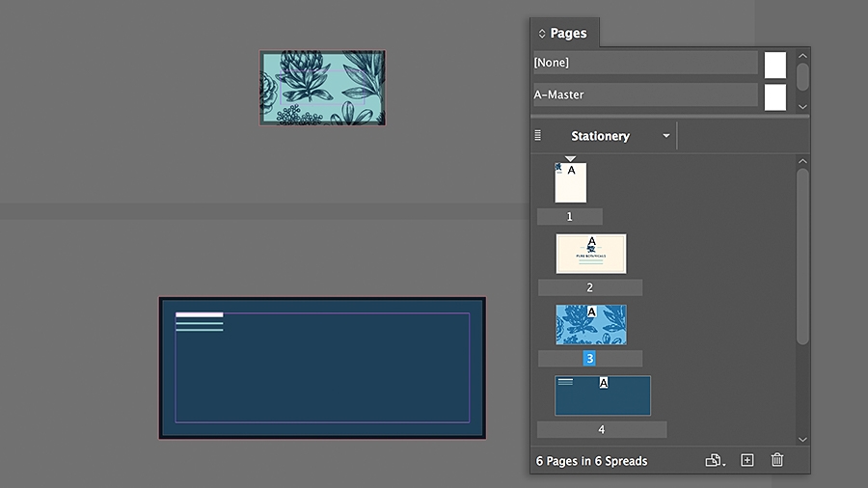Select the page 2 thumbnail
Viewport: 868px width, 488px height.
[x=591, y=254]
